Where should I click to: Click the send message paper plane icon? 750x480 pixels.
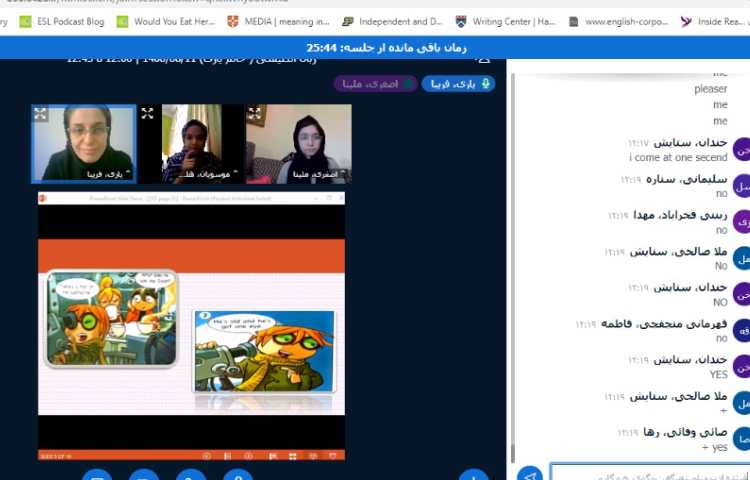tap(530, 474)
